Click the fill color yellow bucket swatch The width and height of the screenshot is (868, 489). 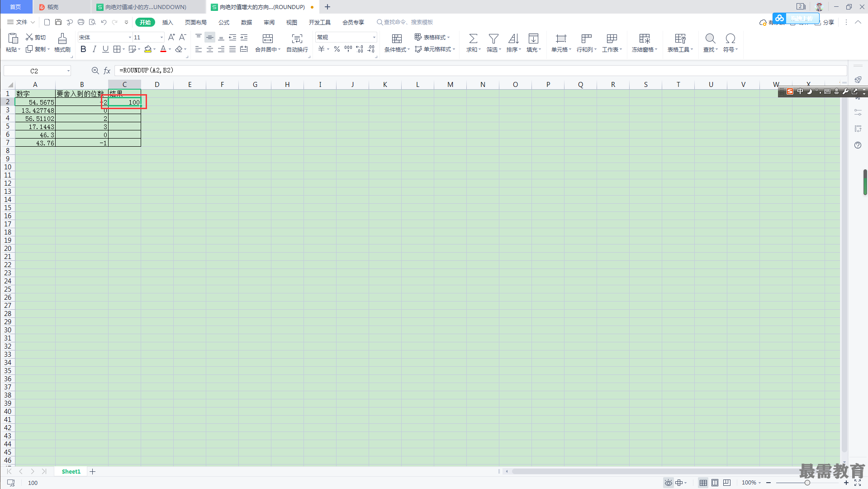pyautogui.click(x=148, y=49)
